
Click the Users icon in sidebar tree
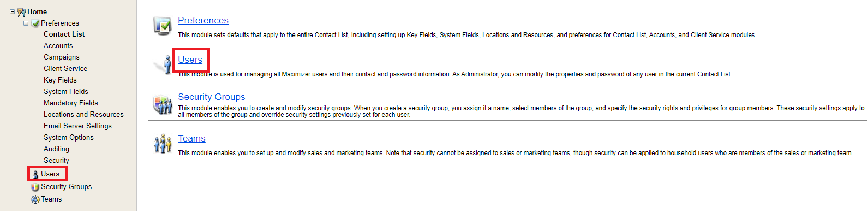(x=35, y=174)
